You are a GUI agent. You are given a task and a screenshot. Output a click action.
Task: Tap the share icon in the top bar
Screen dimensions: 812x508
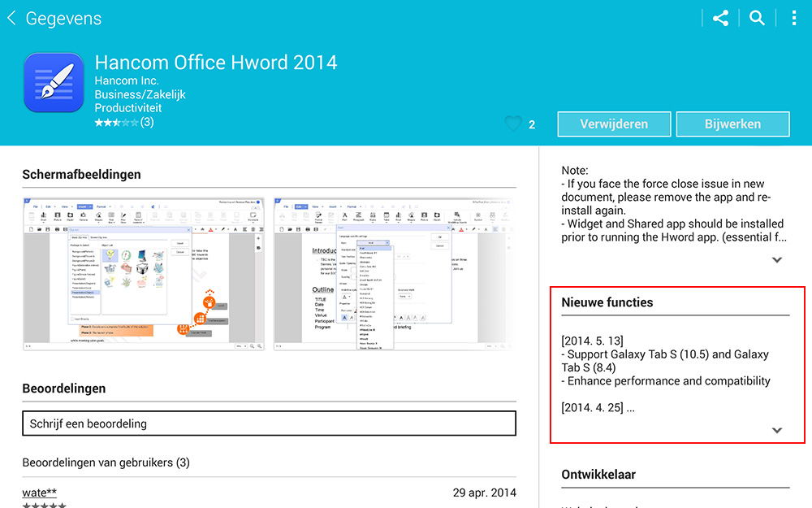click(x=720, y=18)
